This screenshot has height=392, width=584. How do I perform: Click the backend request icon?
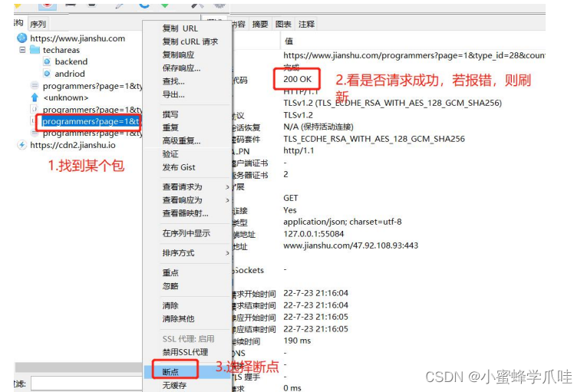pos(47,61)
